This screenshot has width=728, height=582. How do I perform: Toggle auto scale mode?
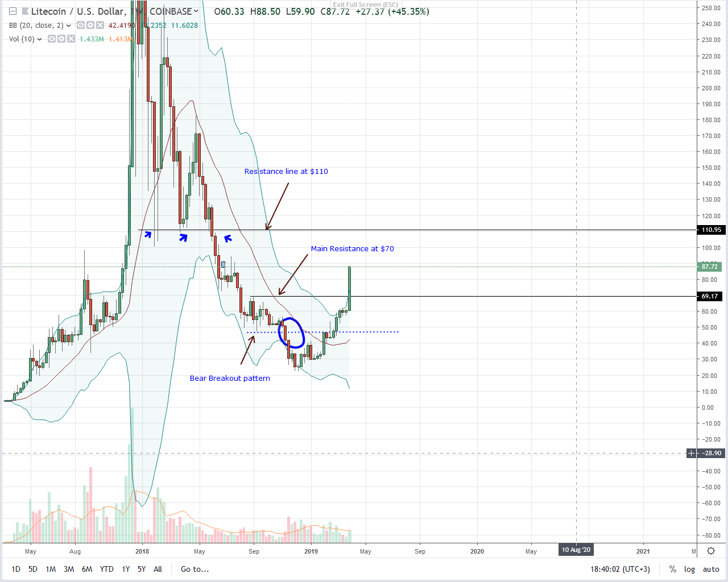(x=711, y=569)
